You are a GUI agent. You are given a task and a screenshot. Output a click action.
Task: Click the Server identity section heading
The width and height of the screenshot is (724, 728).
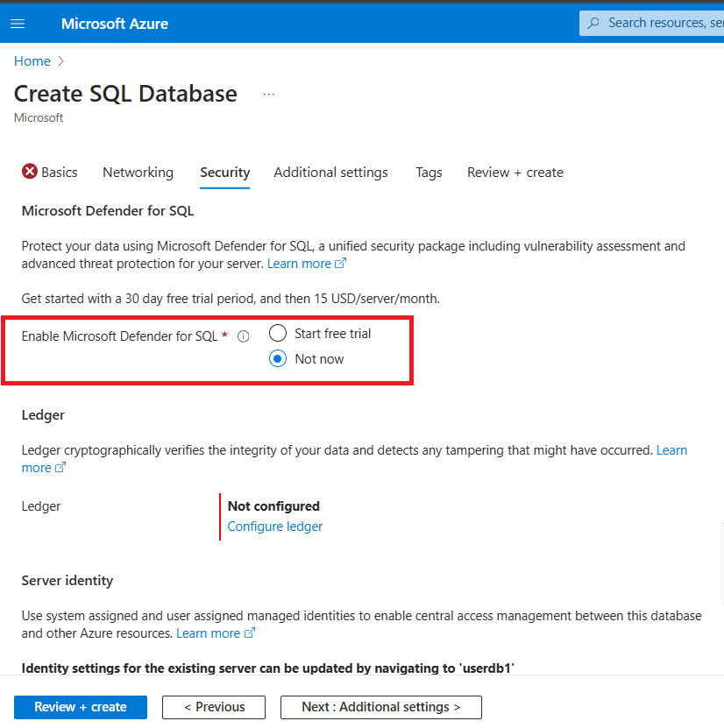pyautogui.click(x=67, y=581)
